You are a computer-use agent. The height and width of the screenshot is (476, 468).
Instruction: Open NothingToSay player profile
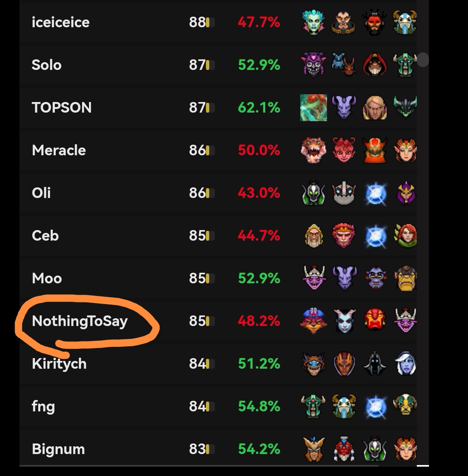80,321
